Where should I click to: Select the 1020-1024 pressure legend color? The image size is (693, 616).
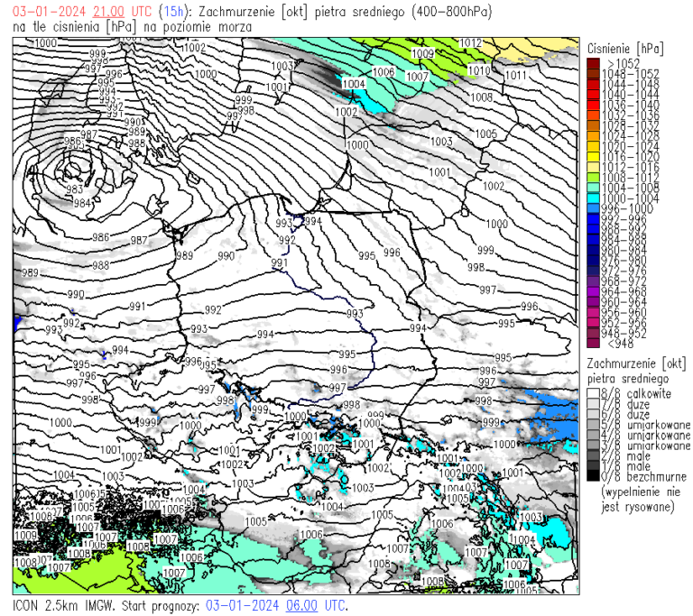pos(592,145)
